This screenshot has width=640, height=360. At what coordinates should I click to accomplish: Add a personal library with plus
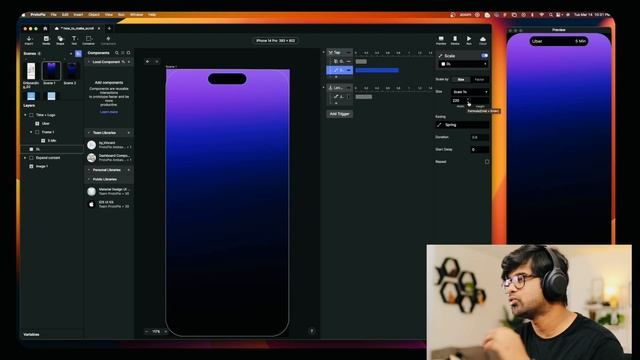[129, 170]
